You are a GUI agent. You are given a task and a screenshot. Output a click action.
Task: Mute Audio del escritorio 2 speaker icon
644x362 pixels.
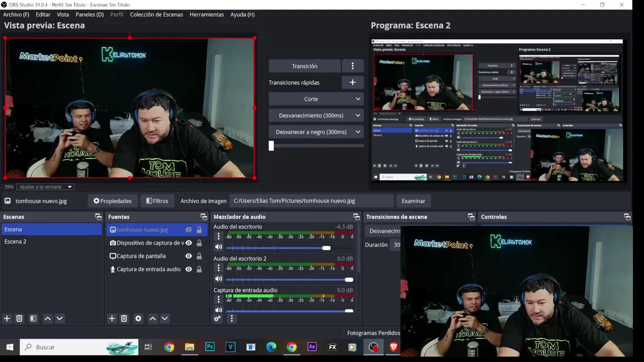(x=218, y=279)
